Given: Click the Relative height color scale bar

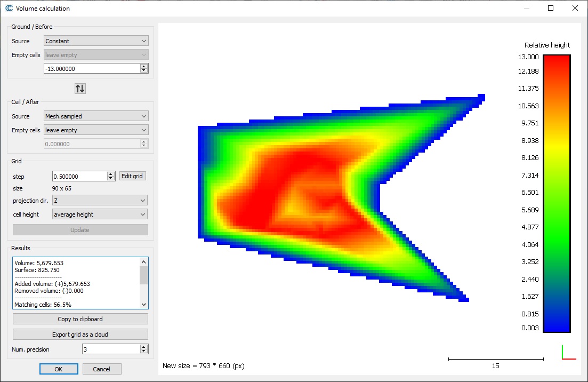Looking at the screenshot, I should (x=556, y=194).
